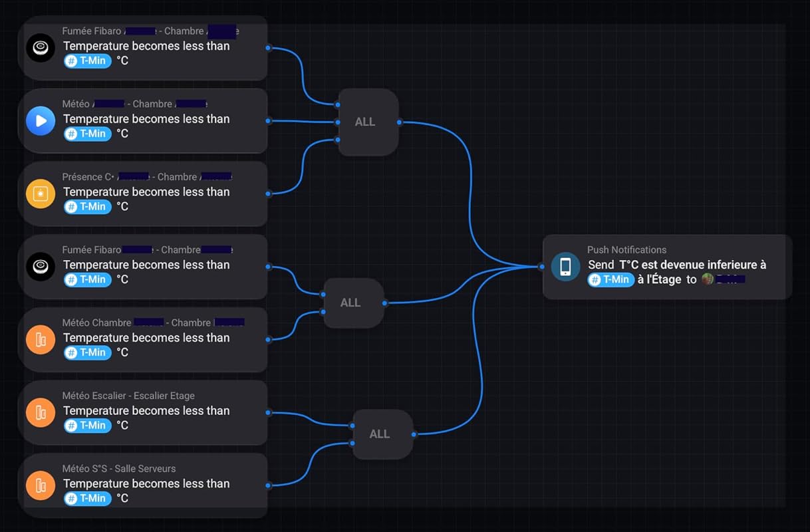Click the blue play icon on the Météo card
Image resolution: width=810 pixels, height=532 pixels.
click(x=41, y=121)
